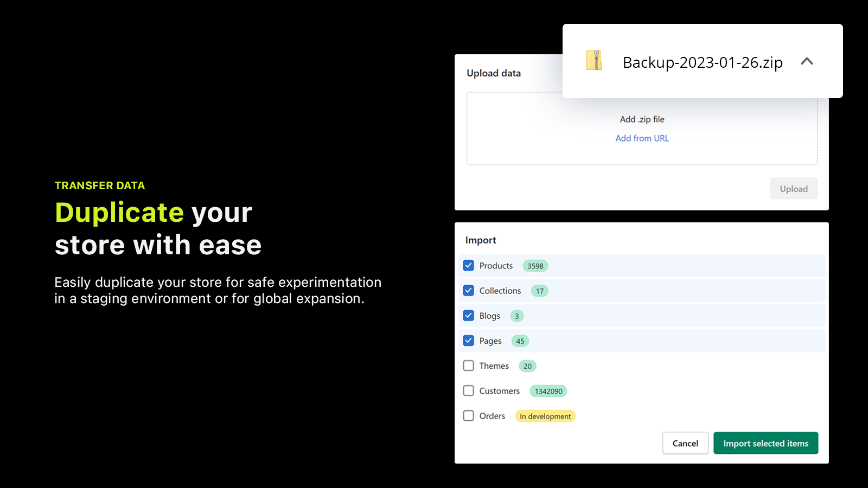Click the Import selected items button
Screen dimensions: 868x488
(766, 443)
